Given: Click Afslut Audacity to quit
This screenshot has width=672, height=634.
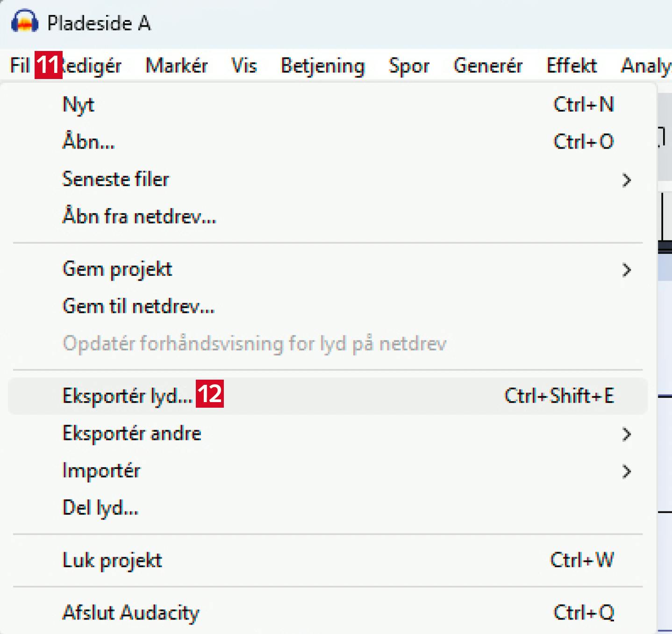Looking at the screenshot, I should (x=131, y=612).
